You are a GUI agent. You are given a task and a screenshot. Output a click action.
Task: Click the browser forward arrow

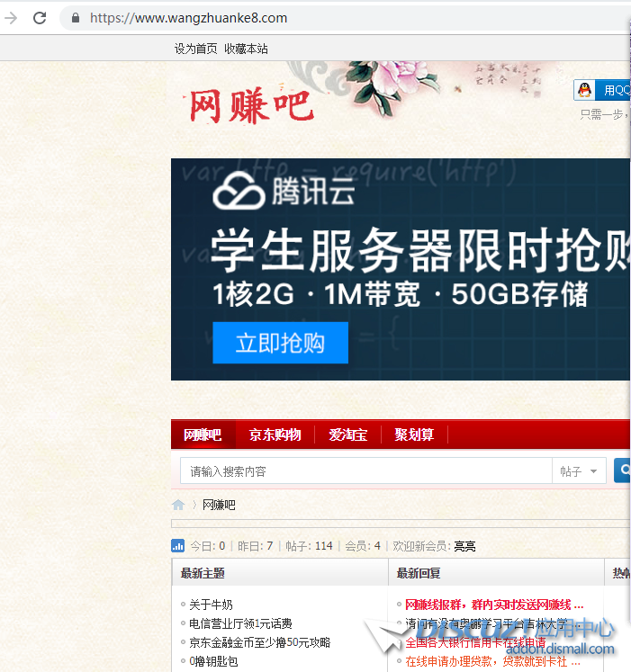11,18
